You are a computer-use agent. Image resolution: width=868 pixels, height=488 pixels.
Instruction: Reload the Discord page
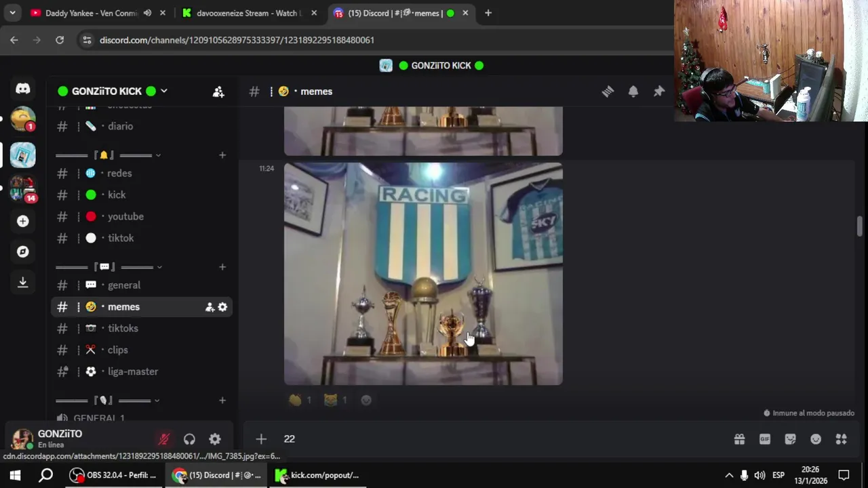[x=60, y=40]
